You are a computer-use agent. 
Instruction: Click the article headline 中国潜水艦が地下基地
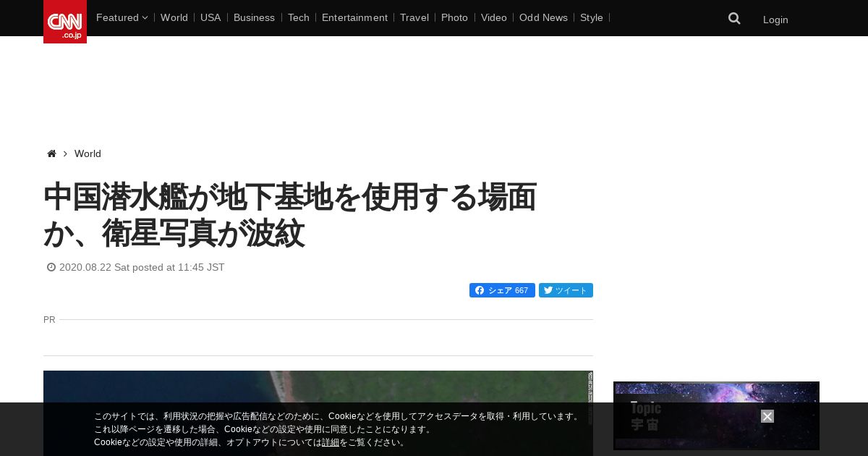pyautogui.click(x=290, y=215)
